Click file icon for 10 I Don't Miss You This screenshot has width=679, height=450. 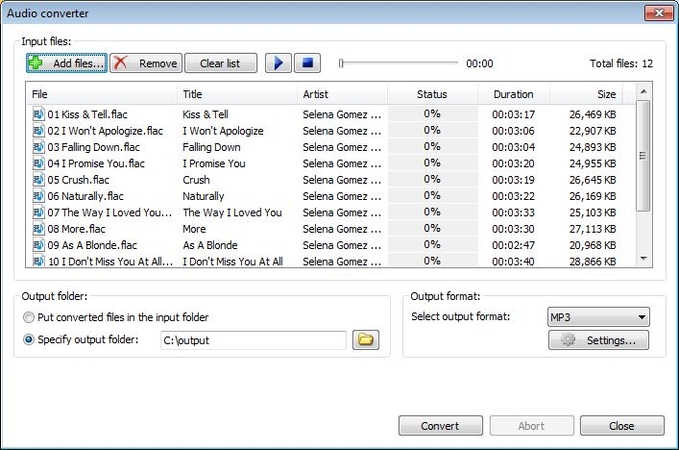point(39,261)
